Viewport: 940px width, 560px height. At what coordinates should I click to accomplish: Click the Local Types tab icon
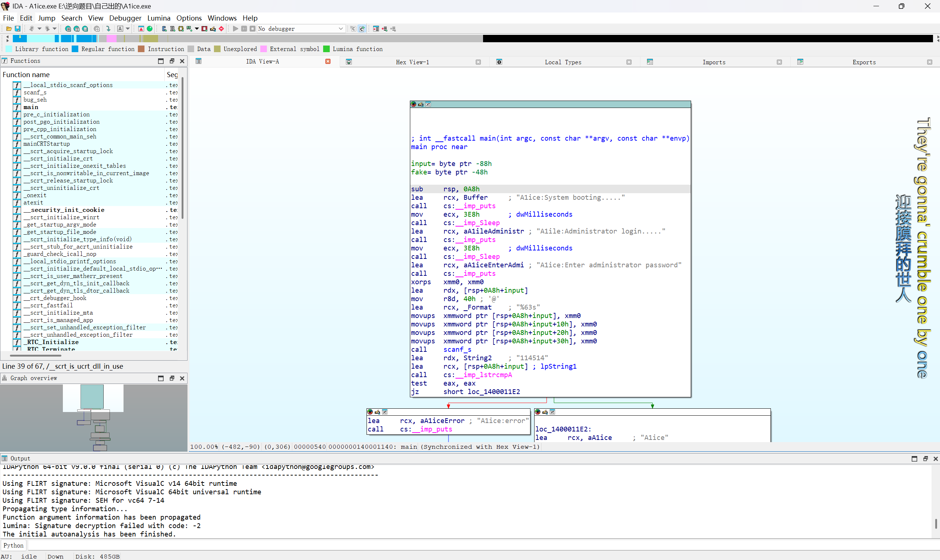point(499,62)
